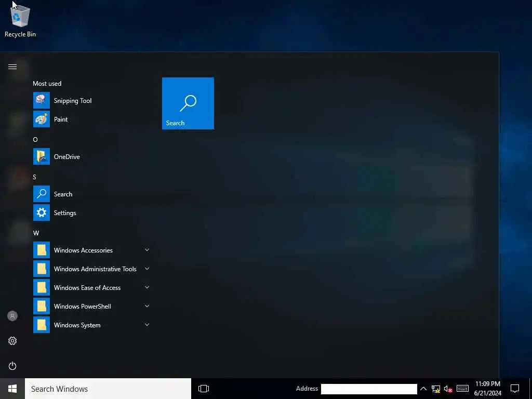Click the Address toolbar input field

click(369, 389)
